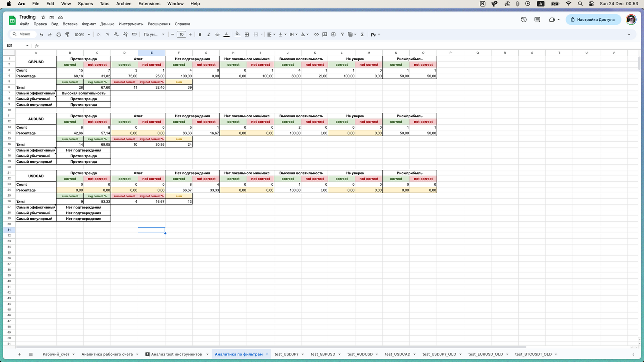Open Расширения menu
This screenshot has height=362, width=644.
(159, 24)
